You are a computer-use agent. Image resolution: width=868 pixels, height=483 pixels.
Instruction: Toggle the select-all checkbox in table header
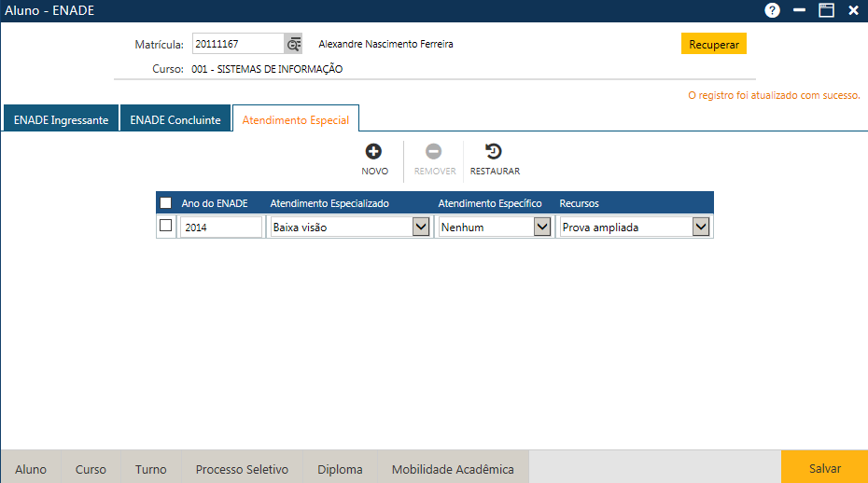166,203
